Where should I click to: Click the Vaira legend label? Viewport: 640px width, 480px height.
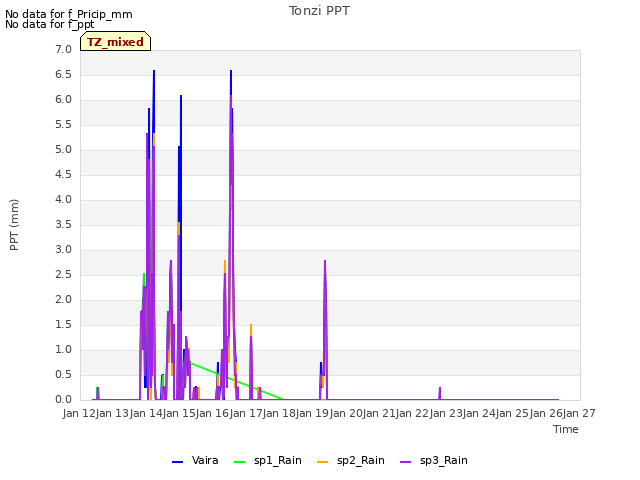205,460
